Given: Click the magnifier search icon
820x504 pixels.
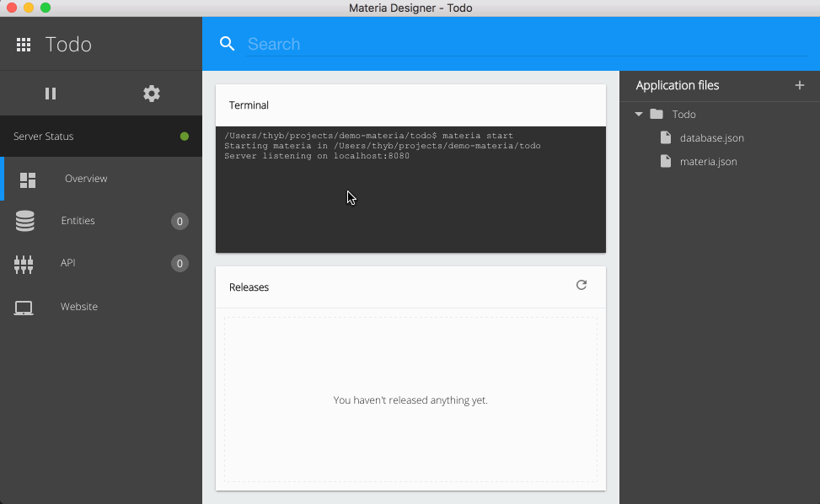Looking at the screenshot, I should tap(227, 43).
